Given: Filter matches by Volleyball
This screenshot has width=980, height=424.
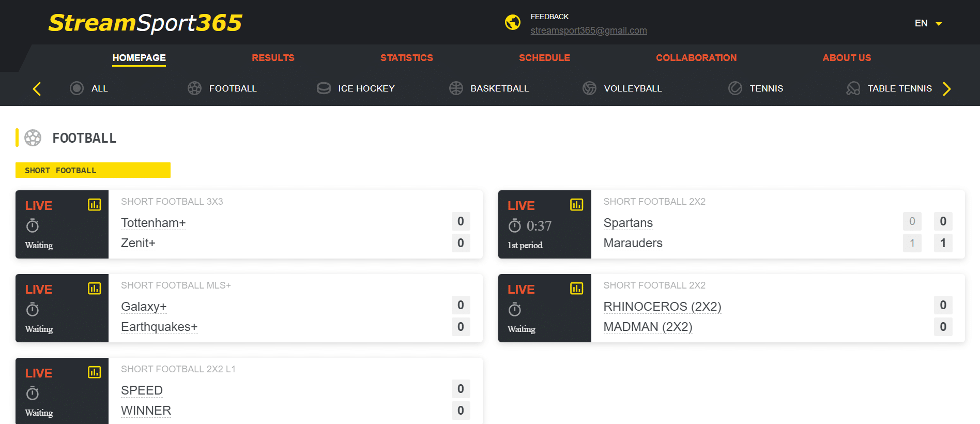Looking at the screenshot, I should [622, 88].
